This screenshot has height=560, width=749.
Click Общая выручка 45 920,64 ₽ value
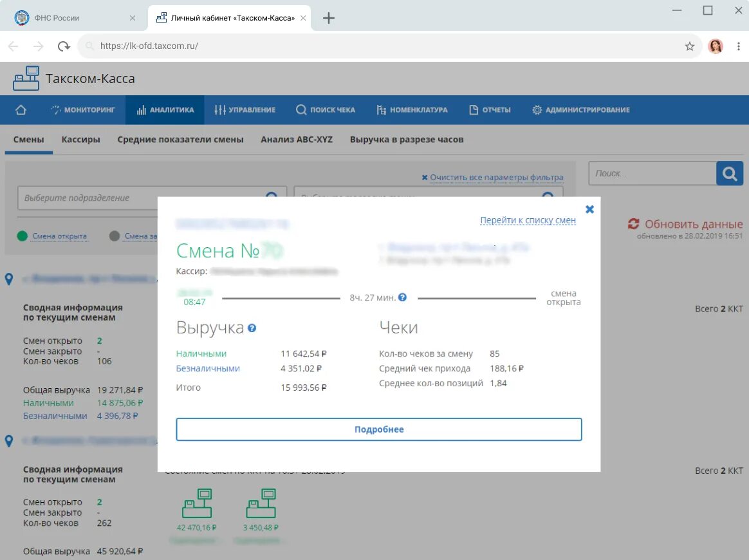pos(120,551)
